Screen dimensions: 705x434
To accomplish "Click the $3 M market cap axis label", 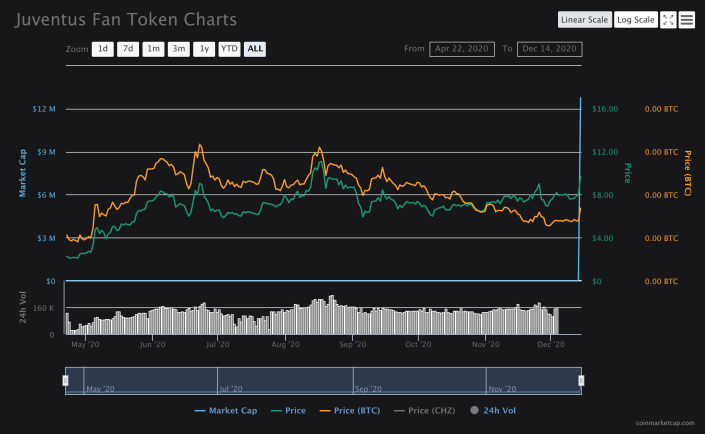I will (46, 238).
